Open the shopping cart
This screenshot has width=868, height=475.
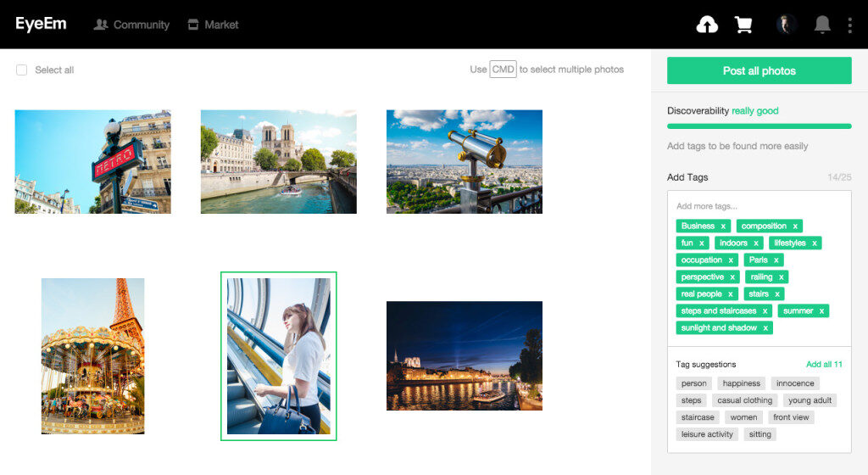(x=743, y=25)
